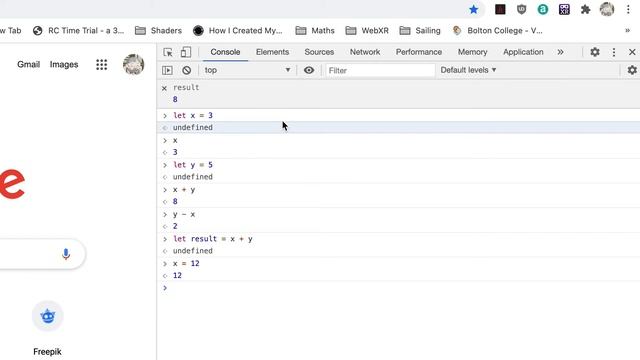Click the bookmark star icon
Viewport: 640px width, 360px height.
click(x=473, y=9)
